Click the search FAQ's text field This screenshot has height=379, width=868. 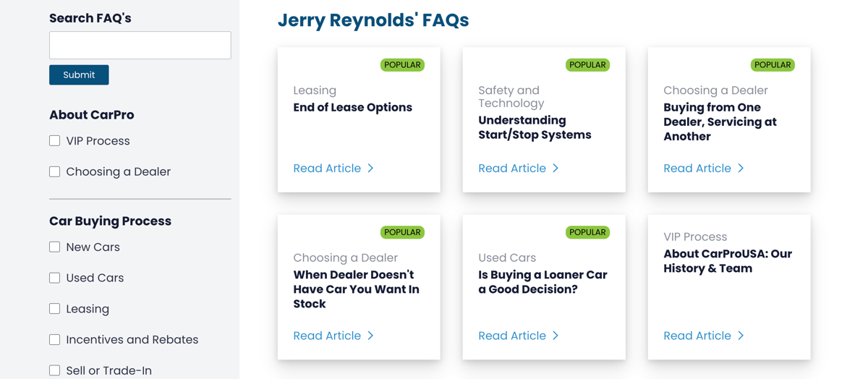140,45
